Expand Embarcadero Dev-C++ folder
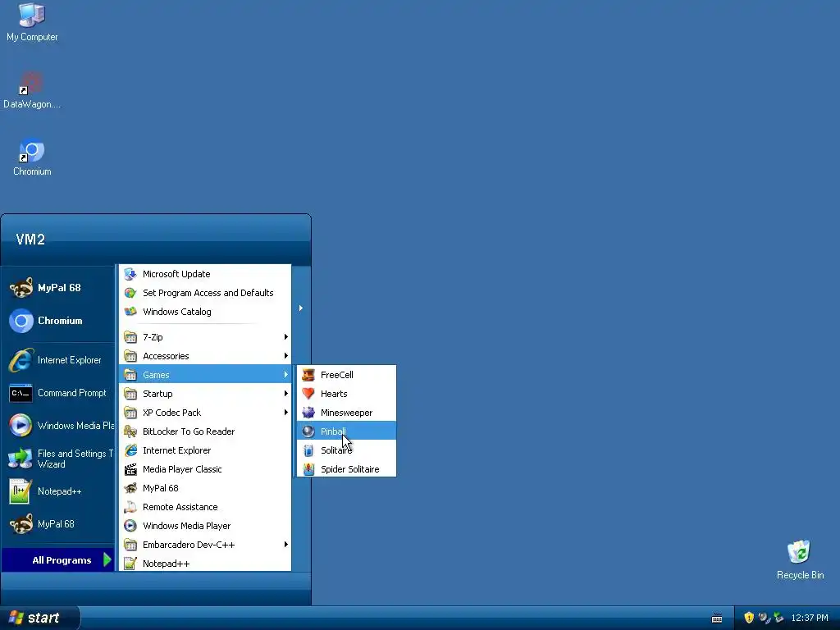 (x=205, y=545)
